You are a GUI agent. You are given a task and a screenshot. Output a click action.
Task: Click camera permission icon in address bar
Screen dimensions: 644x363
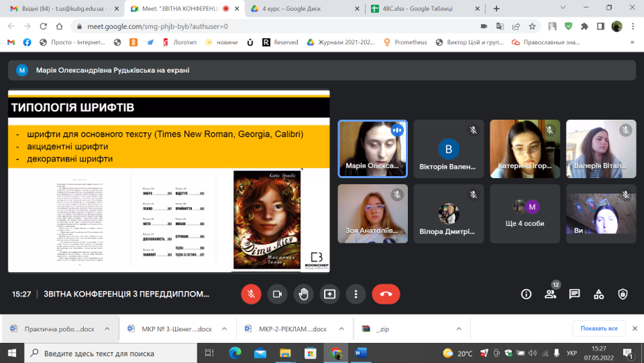click(x=484, y=26)
